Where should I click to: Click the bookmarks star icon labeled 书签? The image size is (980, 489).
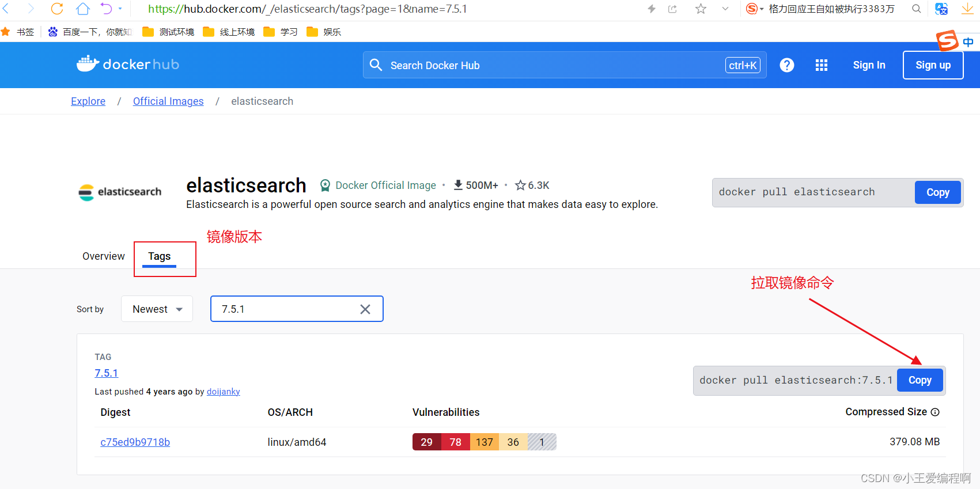pyautogui.click(x=6, y=32)
